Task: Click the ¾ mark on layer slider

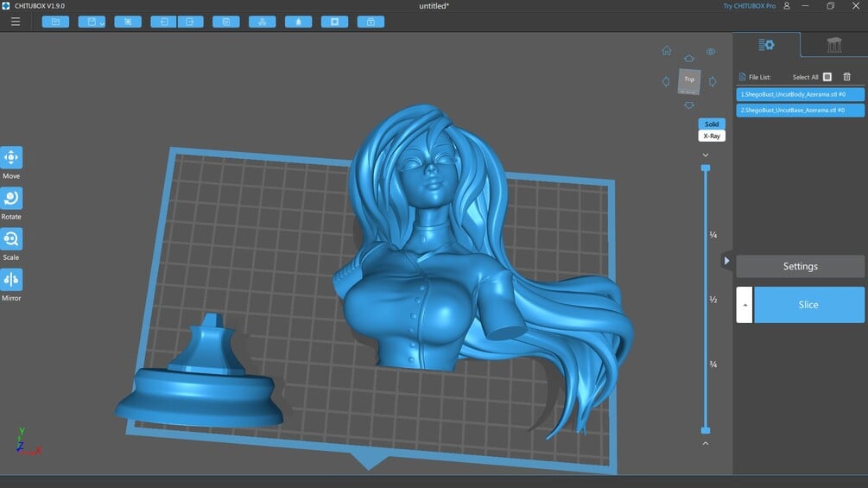Action: click(x=713, y=364)
